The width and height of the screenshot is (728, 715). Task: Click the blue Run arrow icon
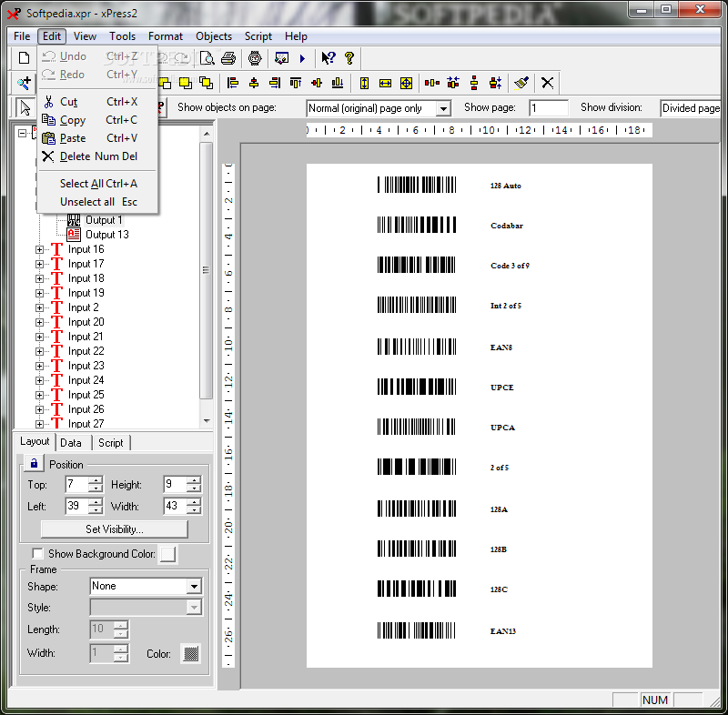coord(303,58)
